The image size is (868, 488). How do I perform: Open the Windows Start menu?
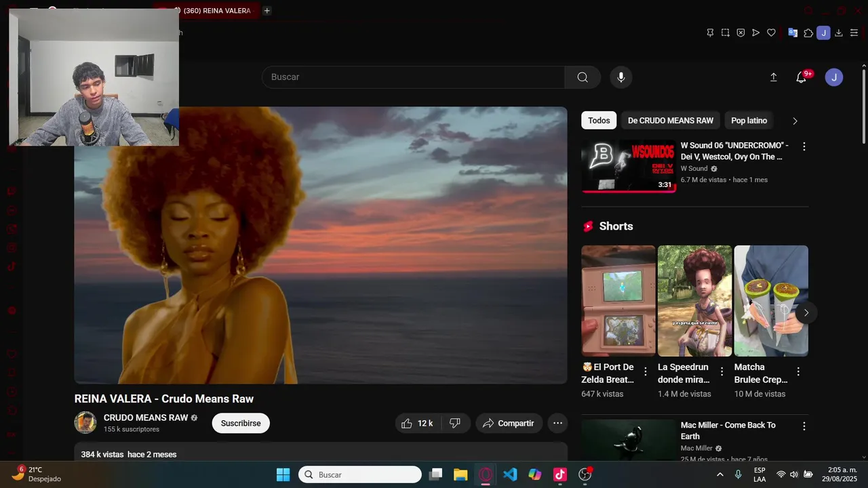point(283,474)
